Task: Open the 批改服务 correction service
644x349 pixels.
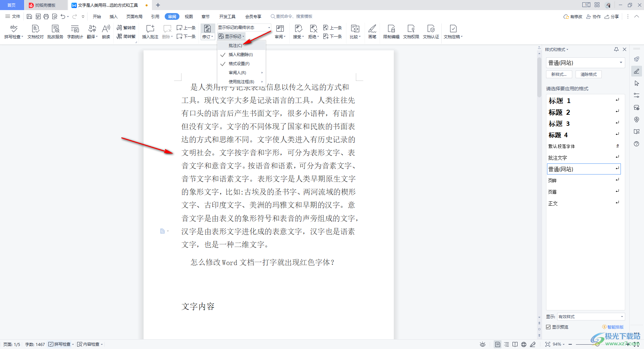Action: pos(55,32)
